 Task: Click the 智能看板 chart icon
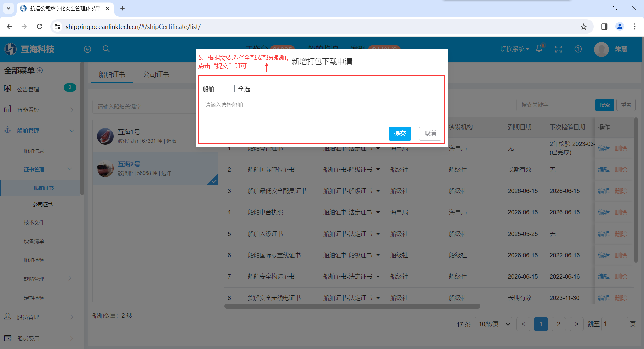click(x=8, y=109)
